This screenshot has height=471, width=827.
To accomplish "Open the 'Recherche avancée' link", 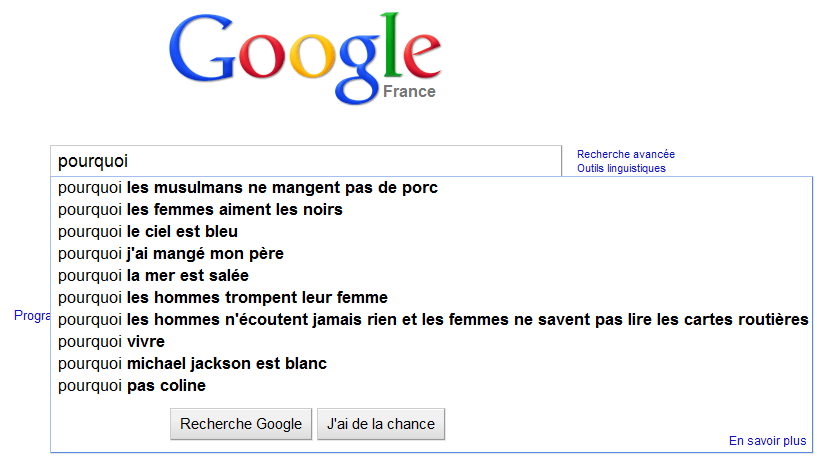I will (x=626, y=154).
